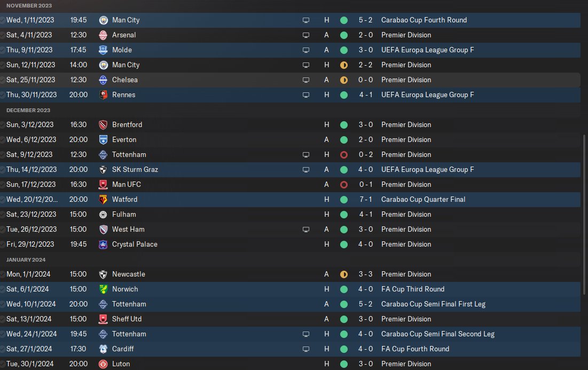This screenshot has width=588, height=370.
Task: Click the green win indicator for Fulham
Action: pos(344,214)
